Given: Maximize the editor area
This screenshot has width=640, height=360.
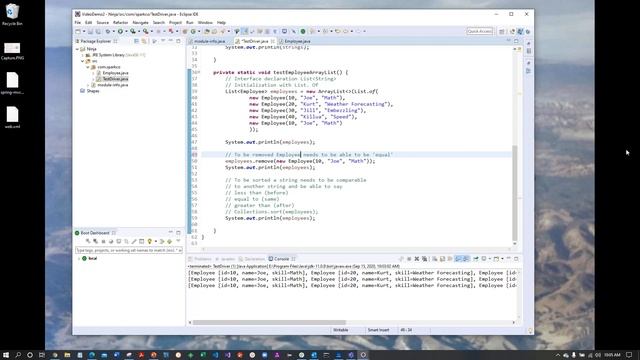Looking at the screenshot, I should point(516,41).
